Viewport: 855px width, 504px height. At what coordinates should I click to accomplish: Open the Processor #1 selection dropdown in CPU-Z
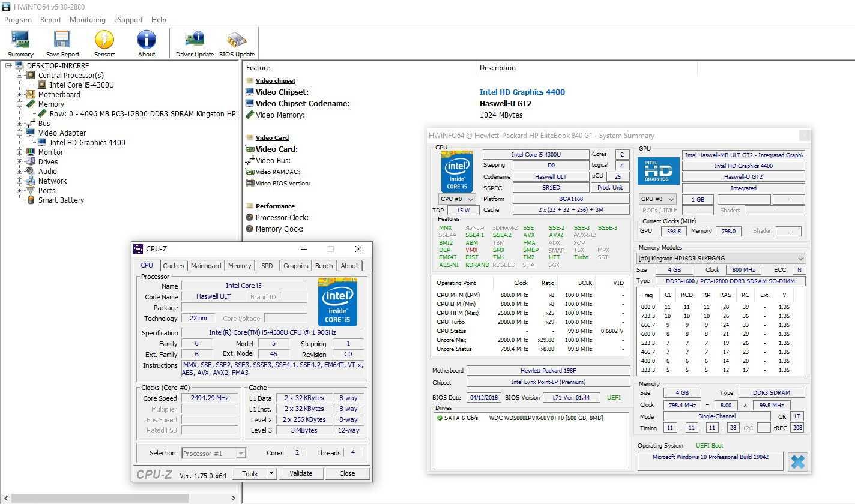tap(213, 454)
